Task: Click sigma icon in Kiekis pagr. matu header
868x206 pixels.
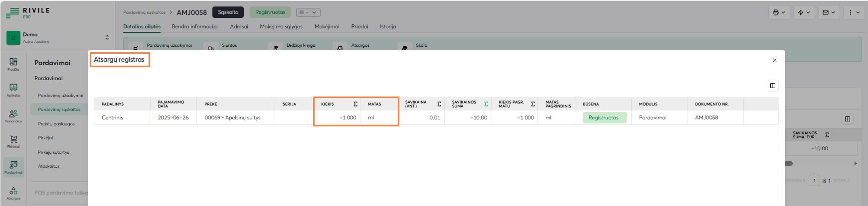Action: (x=533, y=104)
